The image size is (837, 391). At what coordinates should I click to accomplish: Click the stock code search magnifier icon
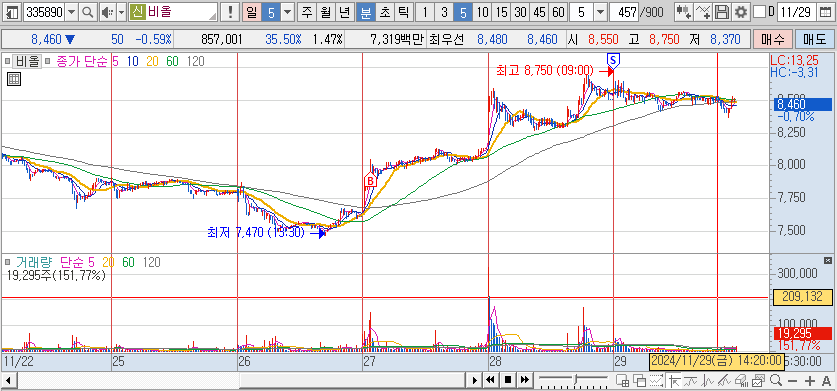click(89, 12)
